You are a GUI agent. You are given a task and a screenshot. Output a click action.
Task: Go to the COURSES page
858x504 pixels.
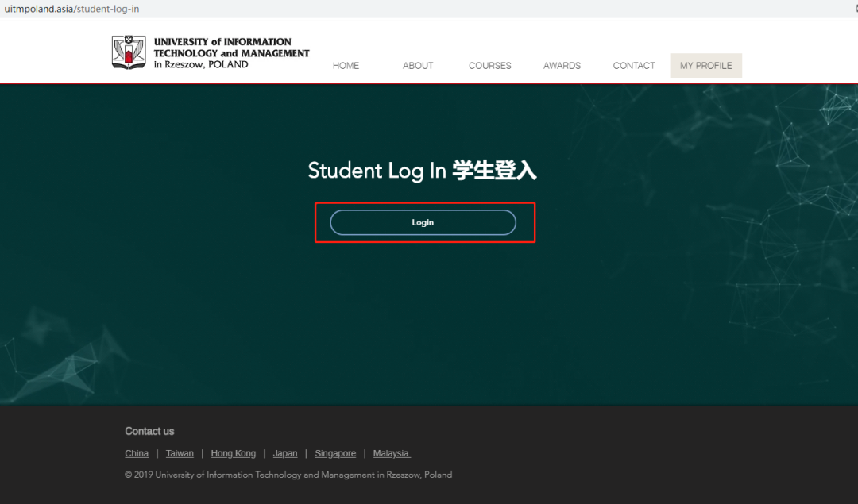click(x=489, y=66)
